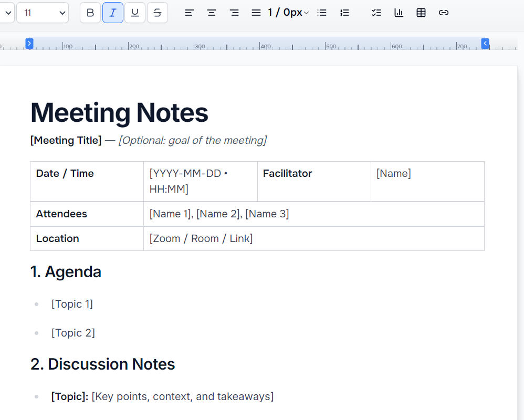
Task: Toggle underline formatting
Action: [135, 13]
